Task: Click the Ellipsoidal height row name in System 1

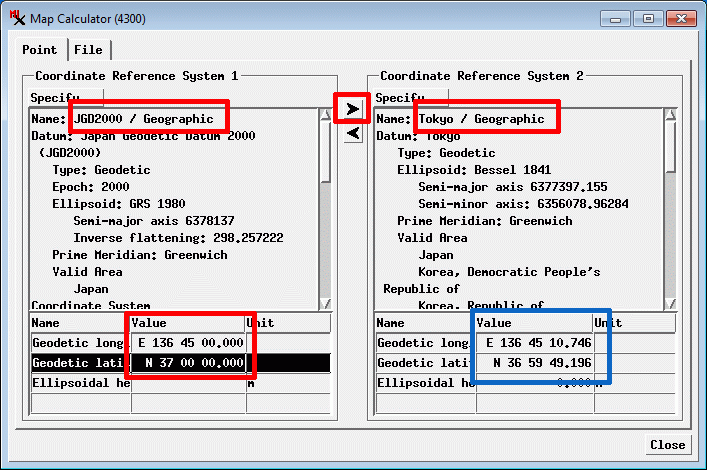Action: 81,383
